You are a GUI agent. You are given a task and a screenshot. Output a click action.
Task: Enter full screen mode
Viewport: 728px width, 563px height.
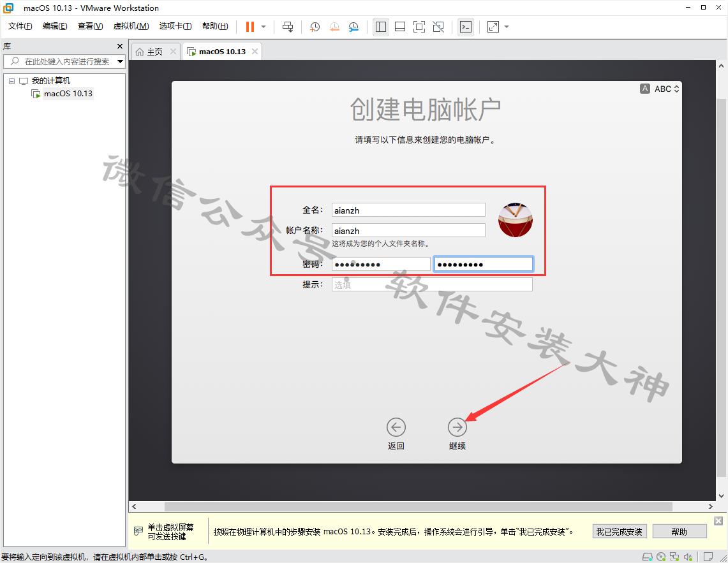[419, 27]
